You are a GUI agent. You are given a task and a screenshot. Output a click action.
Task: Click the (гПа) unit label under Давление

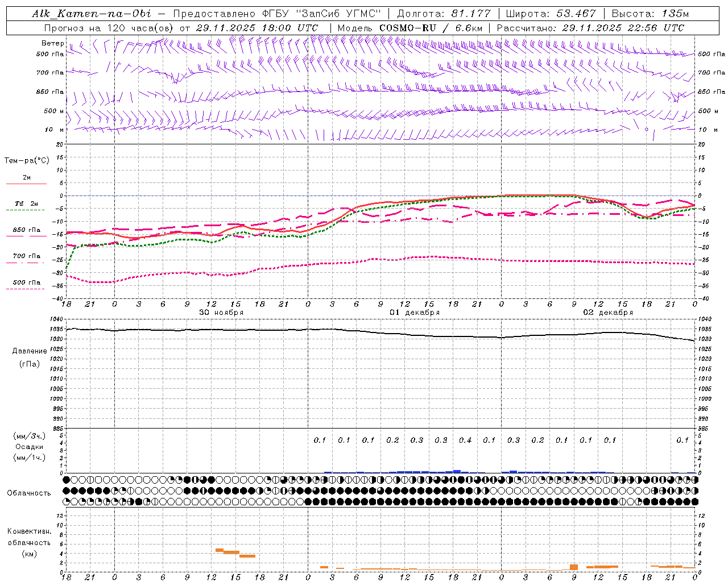click(30, 364)
